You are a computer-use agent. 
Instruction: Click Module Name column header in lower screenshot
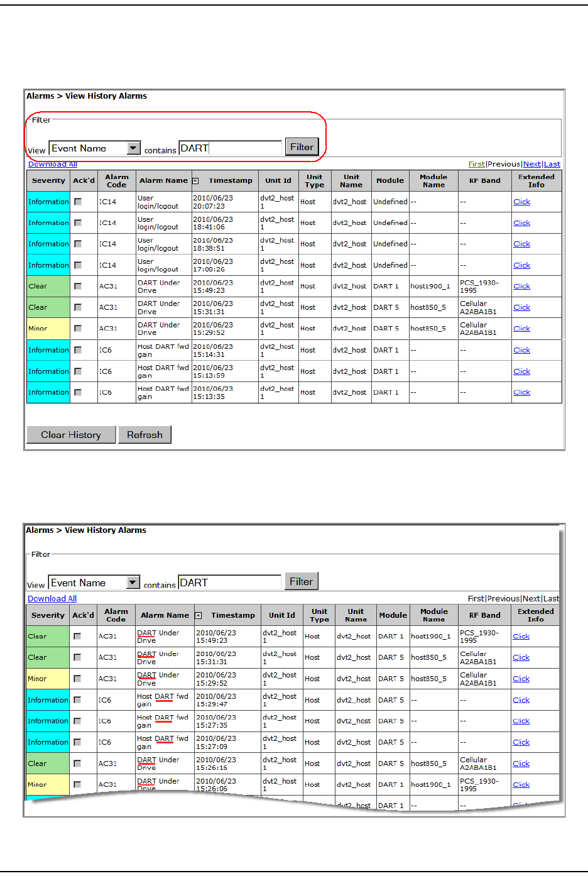coord(434,615)
